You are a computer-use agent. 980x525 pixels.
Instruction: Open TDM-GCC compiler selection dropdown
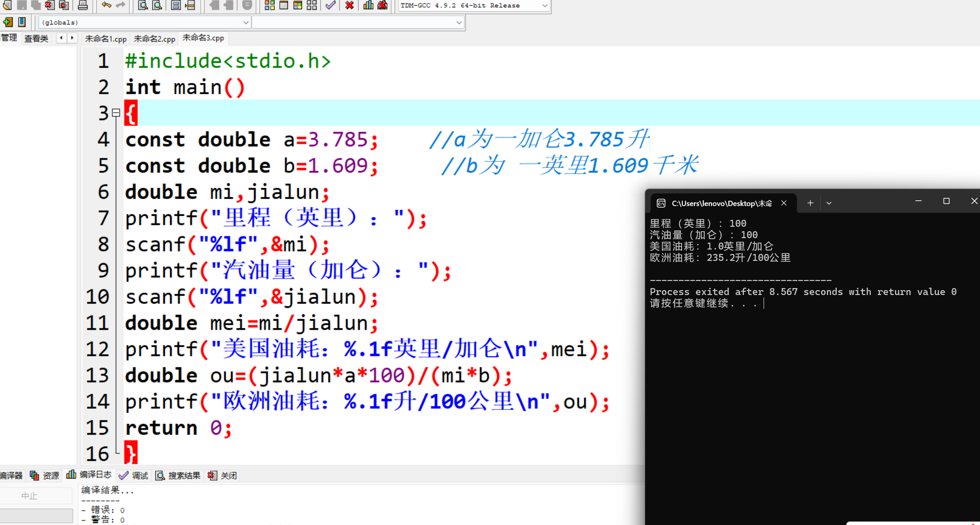pyautogui.click(x=544, y=6)
